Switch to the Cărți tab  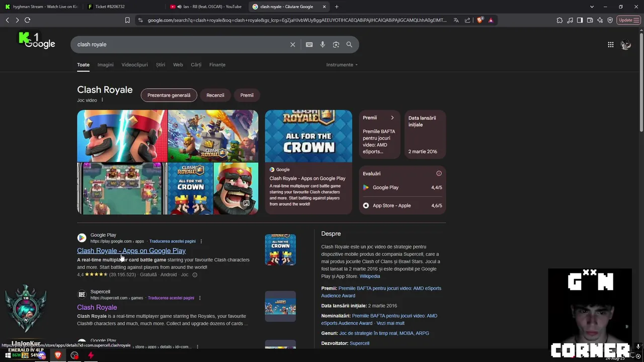pos(196,65)
